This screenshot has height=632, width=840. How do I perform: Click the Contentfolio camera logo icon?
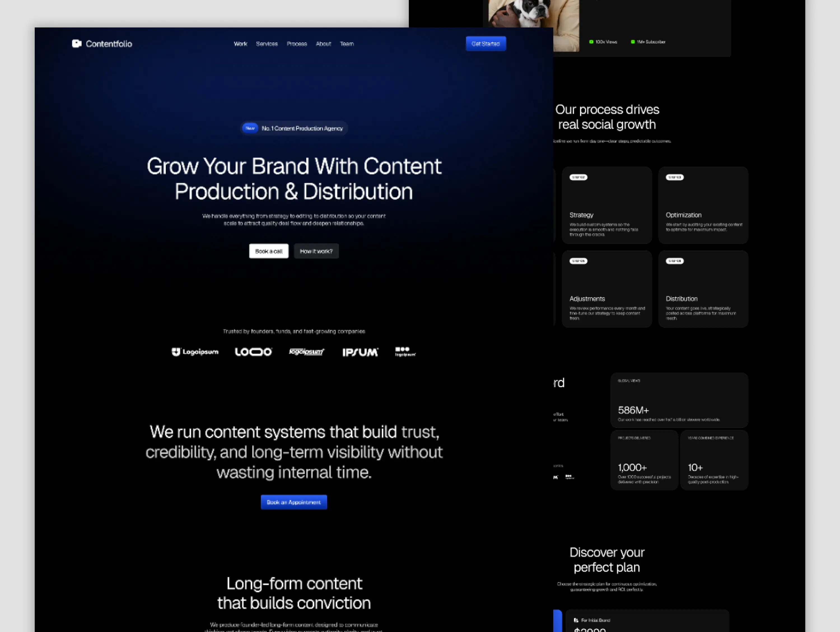point(77,44)
